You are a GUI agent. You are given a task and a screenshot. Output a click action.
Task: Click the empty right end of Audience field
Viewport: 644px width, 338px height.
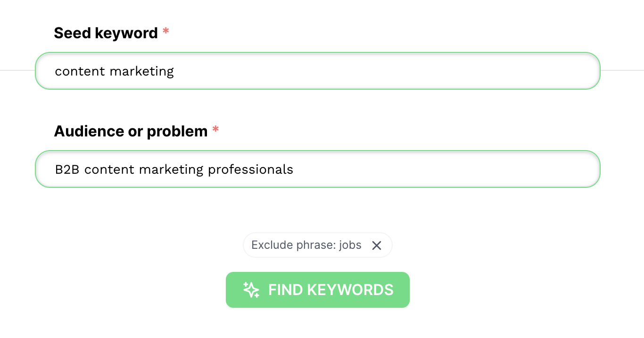click(519, 169)
